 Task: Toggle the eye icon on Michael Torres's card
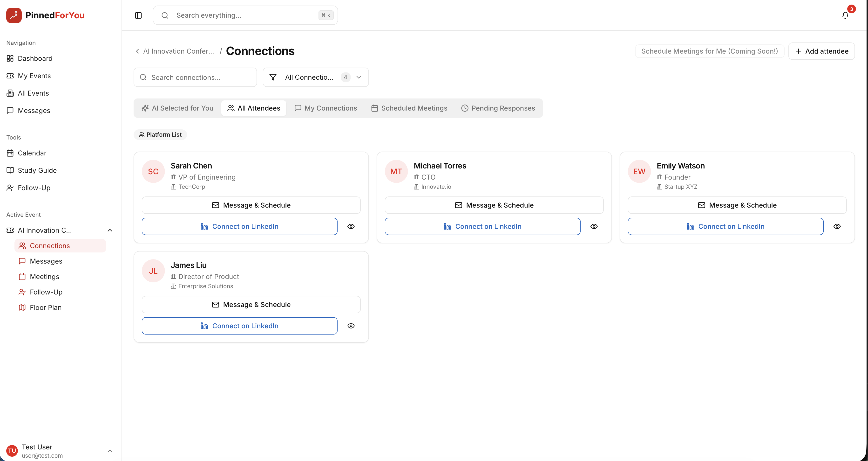(594, 226)
